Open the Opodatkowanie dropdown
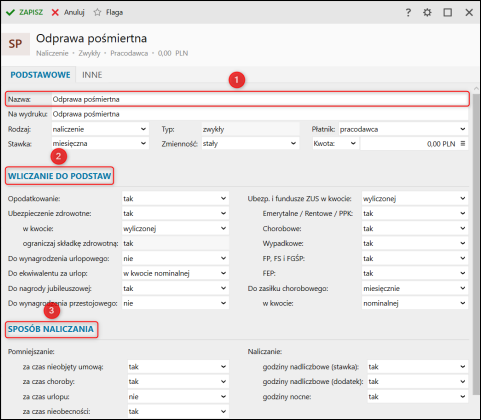This screenshot has height=420, width=481. click(x=175, y=199)
